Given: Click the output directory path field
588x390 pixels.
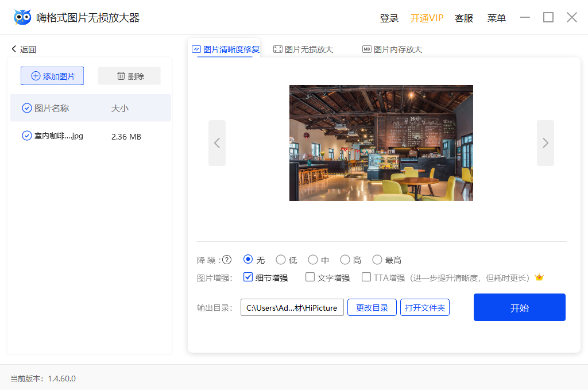Looking at the screenshot, I should [x=292, y=307].
